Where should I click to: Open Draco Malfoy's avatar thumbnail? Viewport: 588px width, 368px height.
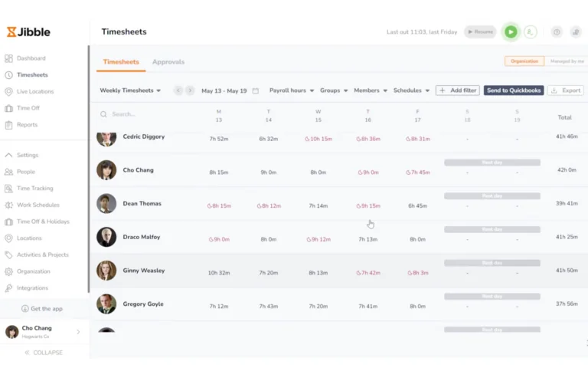[x=106, y=237]
